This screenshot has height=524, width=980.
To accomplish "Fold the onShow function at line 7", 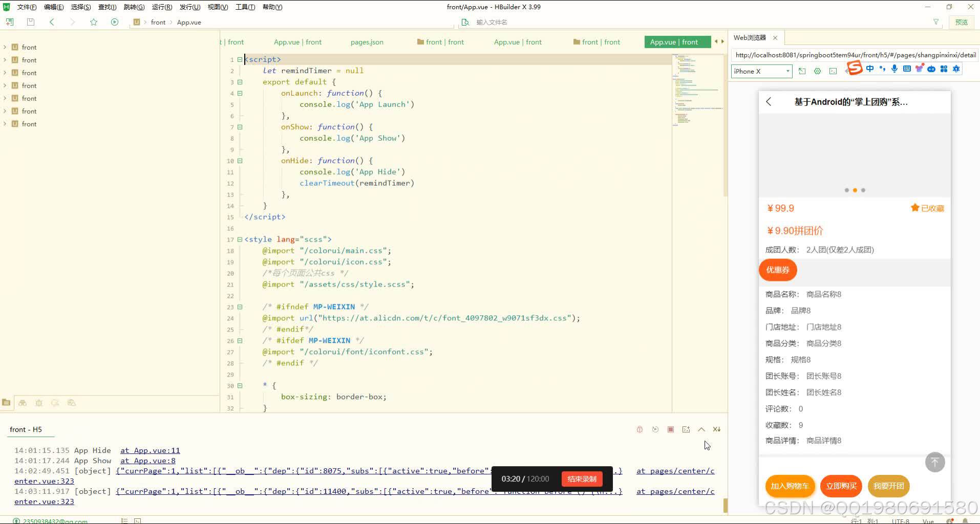I will pos(240,127).
